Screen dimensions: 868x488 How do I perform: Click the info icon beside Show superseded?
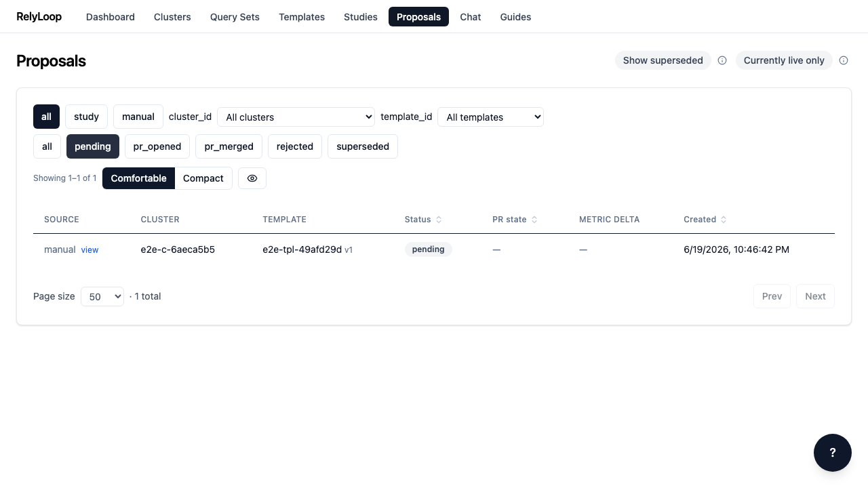click(722, 60)
